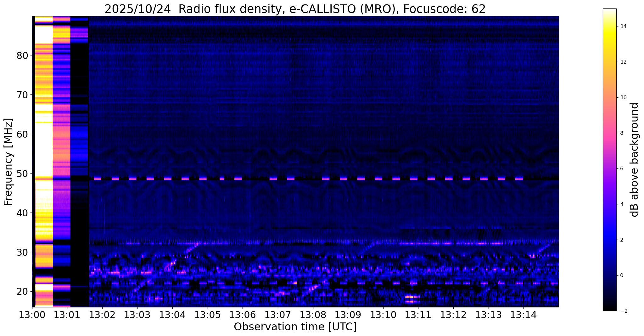Click the 13:05 time tick label

(207, 315)
